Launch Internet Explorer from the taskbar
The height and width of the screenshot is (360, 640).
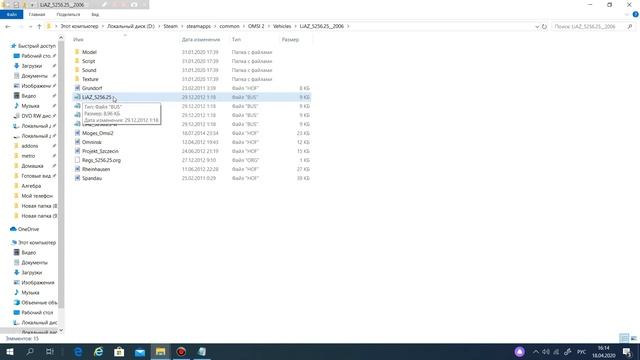click(98, 352)
